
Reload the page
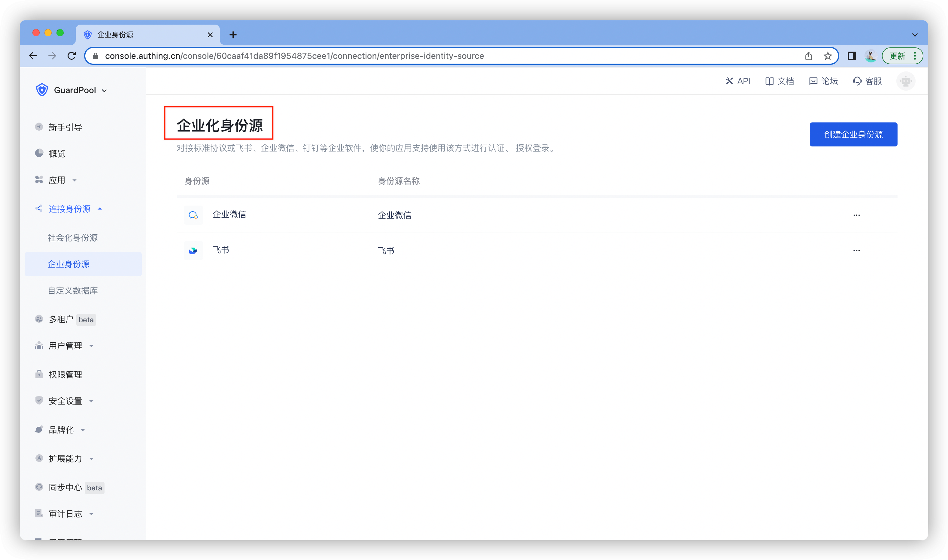72,56
